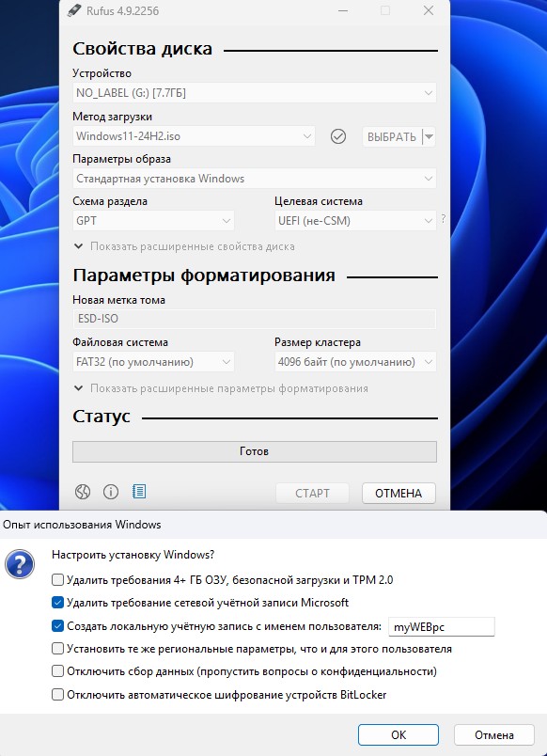Click the Файловая система label

(120, 342)
